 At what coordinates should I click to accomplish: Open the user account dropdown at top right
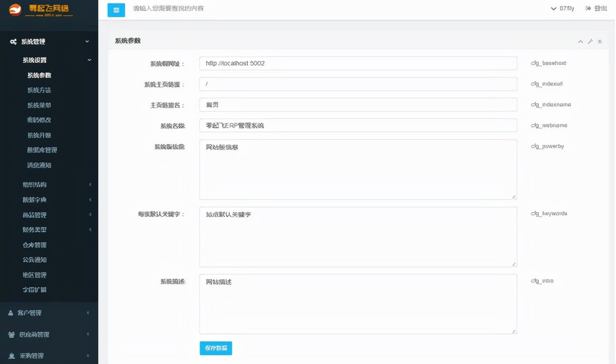562,8
